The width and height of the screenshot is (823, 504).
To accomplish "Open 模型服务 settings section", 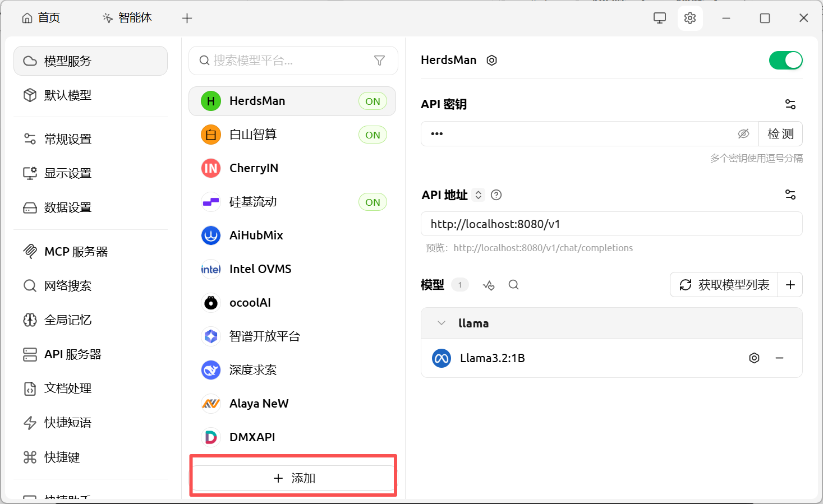I will tap(91, 61).
